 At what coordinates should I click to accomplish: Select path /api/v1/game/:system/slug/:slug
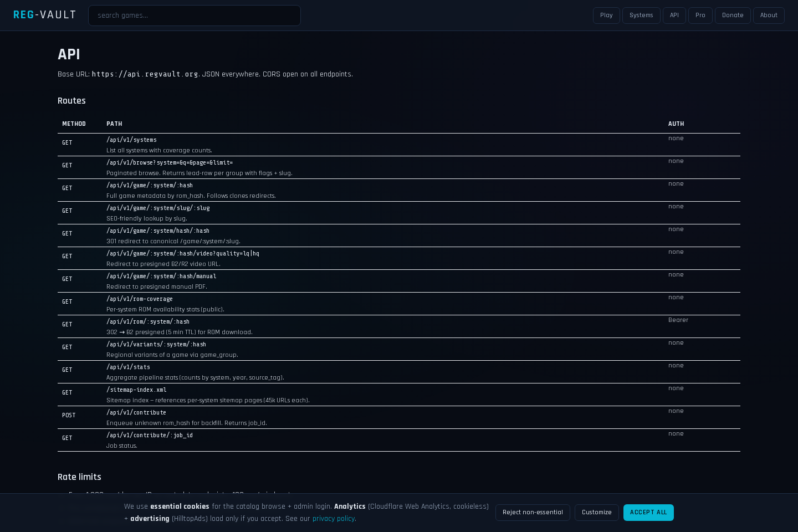158,208
